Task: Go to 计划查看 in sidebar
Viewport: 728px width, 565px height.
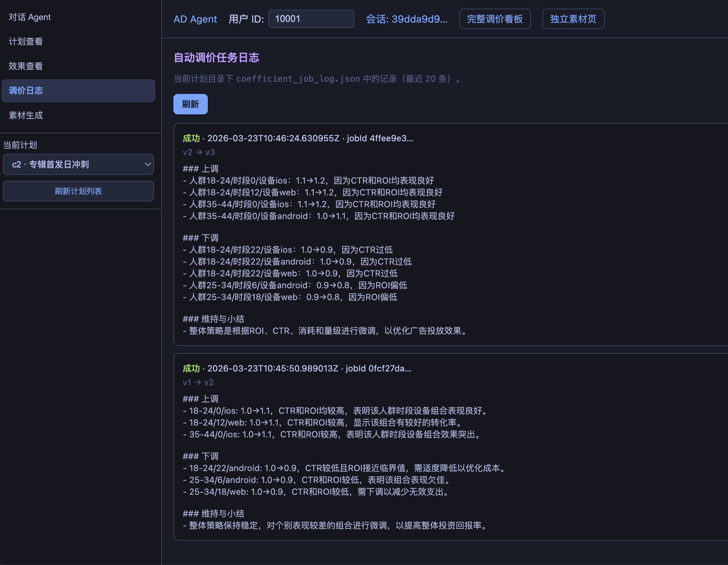Action: pos(78,42)
